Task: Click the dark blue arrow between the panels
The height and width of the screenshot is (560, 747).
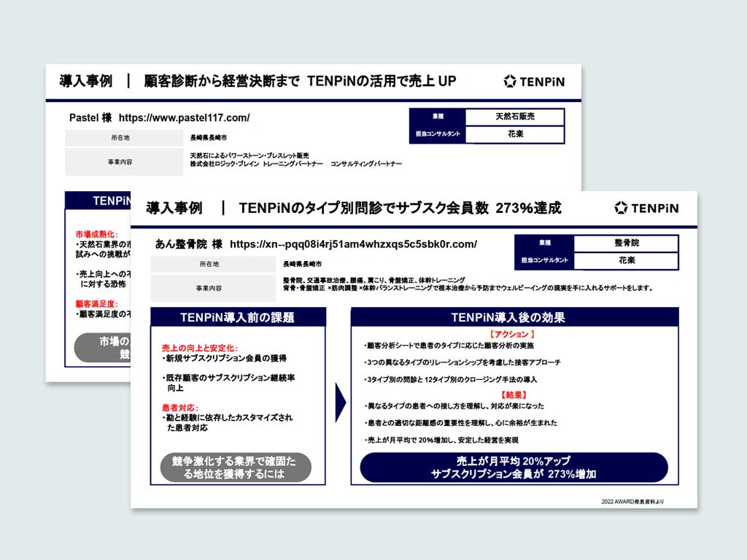Action: pyautogui.click(x=340, y=402)
